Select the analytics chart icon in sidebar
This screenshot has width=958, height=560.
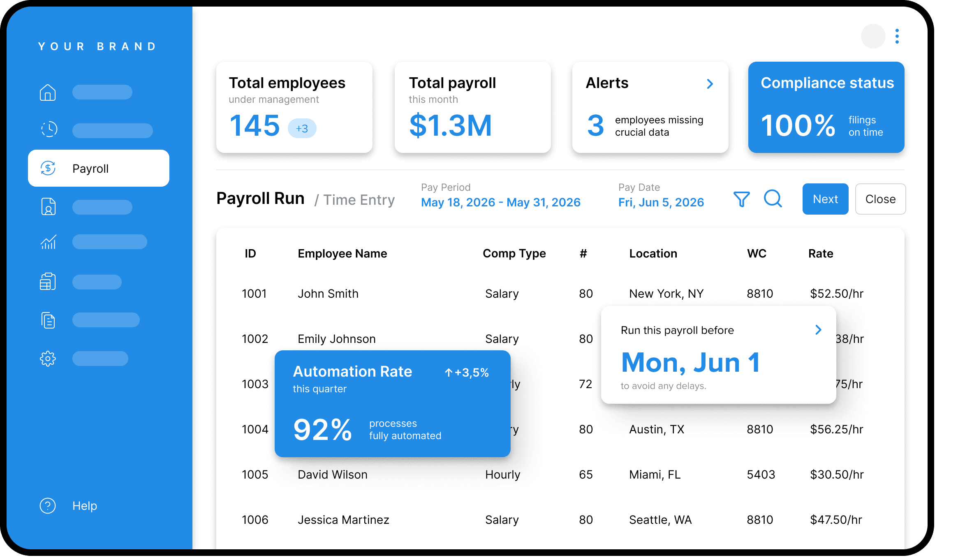[x=48, y=242]
